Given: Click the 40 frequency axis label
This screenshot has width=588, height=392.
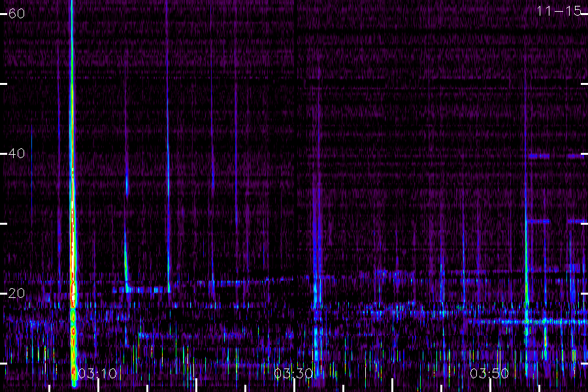Looking at the screenshot, I should pos(16,153).
